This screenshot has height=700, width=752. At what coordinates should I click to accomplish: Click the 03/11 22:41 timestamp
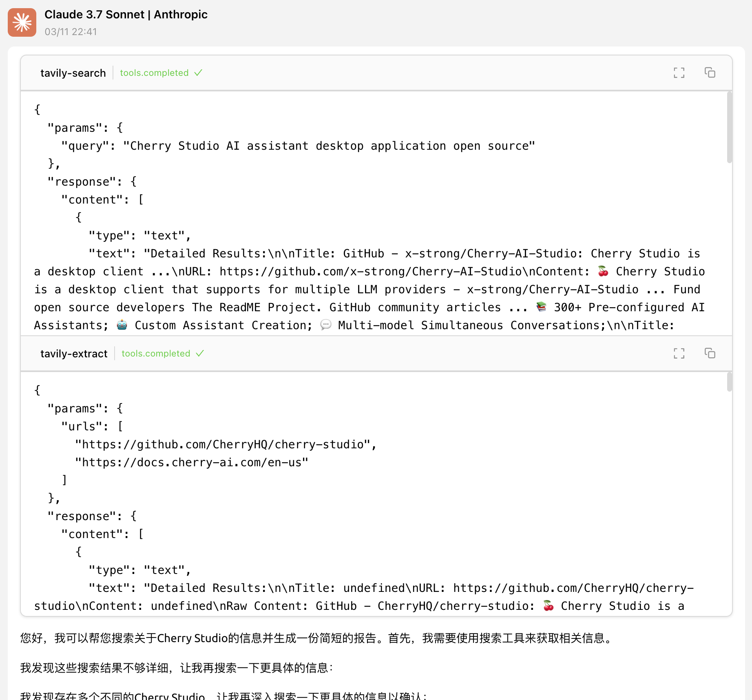click(x=71, y=32)
